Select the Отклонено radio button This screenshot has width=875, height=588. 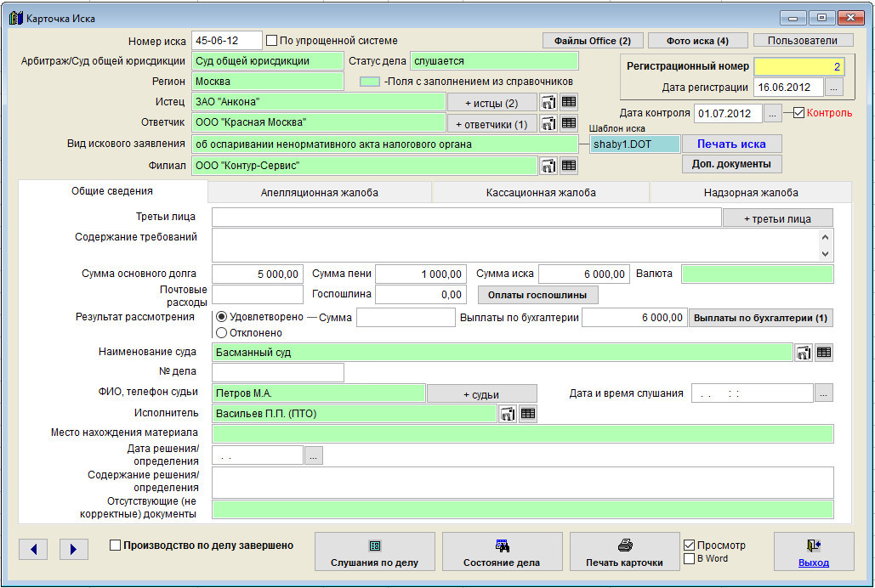[222, 332]
